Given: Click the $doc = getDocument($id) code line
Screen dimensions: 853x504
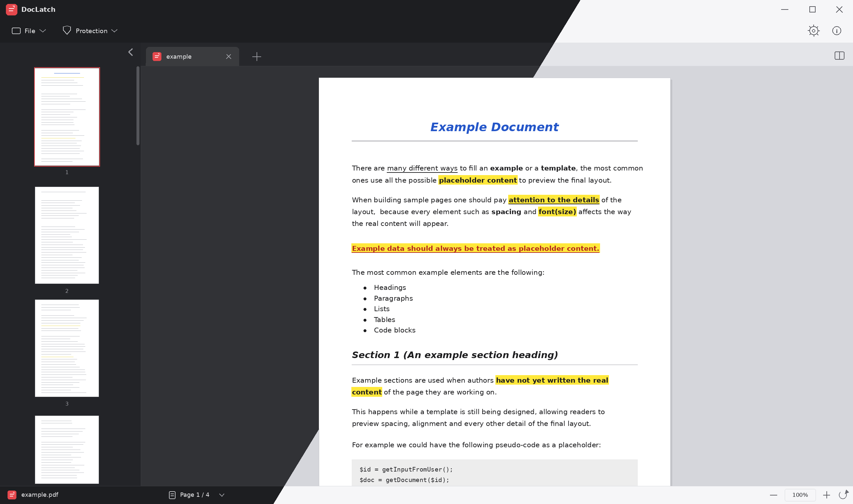Looking at the screenshot, I should pos(404,480).
